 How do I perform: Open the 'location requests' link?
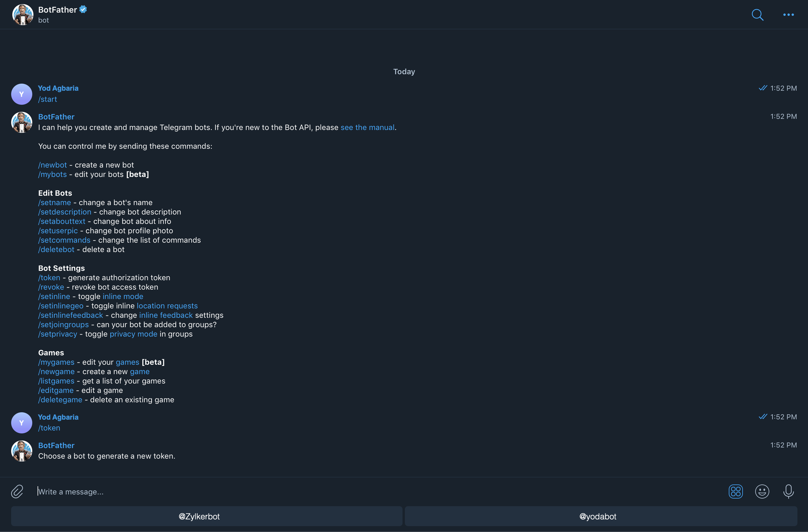(167, 306)
